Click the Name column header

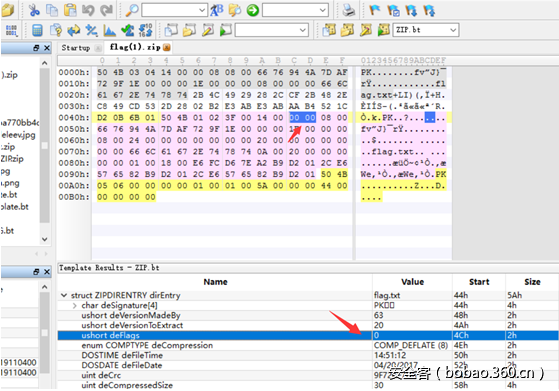215,282
